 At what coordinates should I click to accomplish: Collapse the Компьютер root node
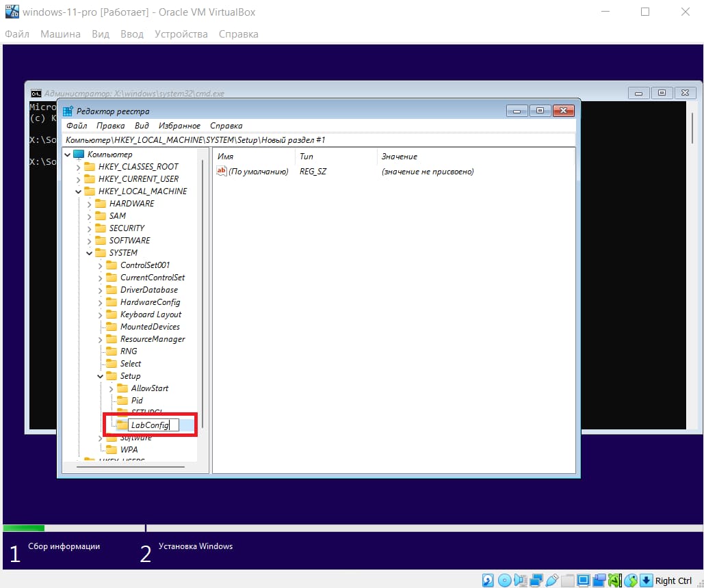pos(67,155)
